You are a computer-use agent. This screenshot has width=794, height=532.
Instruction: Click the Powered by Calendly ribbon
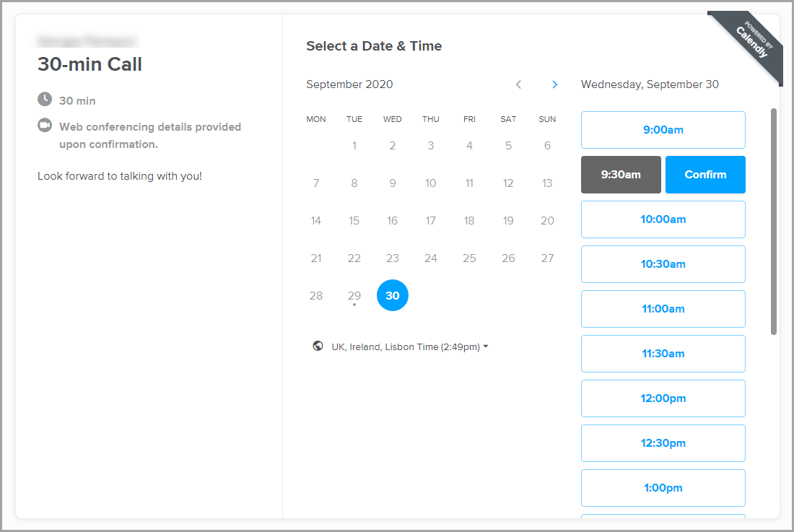point(751,43)
